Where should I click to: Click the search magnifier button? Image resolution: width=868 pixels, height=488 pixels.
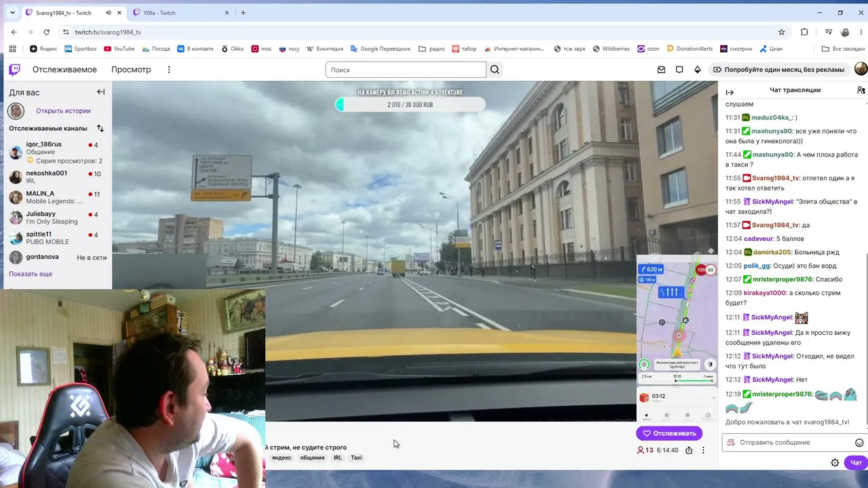pos(495,69)
